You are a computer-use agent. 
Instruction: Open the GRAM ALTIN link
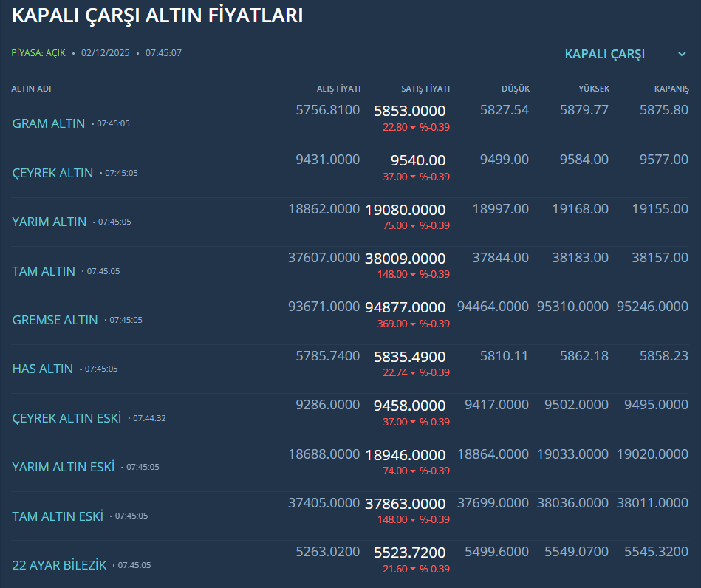tap(49, 123)
